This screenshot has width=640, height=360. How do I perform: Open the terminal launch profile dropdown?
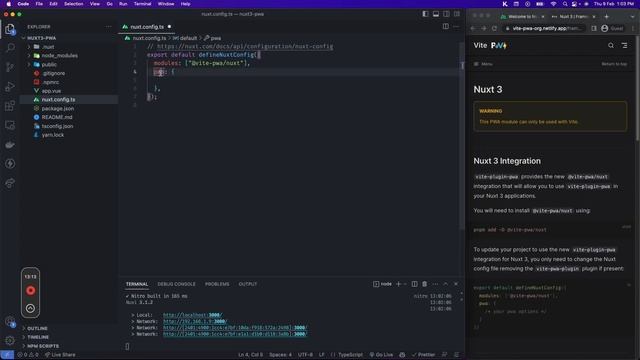click(x=405, y=284)
